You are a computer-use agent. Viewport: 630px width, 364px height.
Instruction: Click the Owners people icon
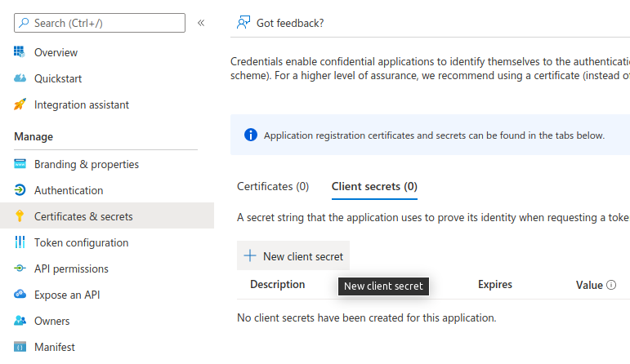pyautogui.click(x=20, y=321)
